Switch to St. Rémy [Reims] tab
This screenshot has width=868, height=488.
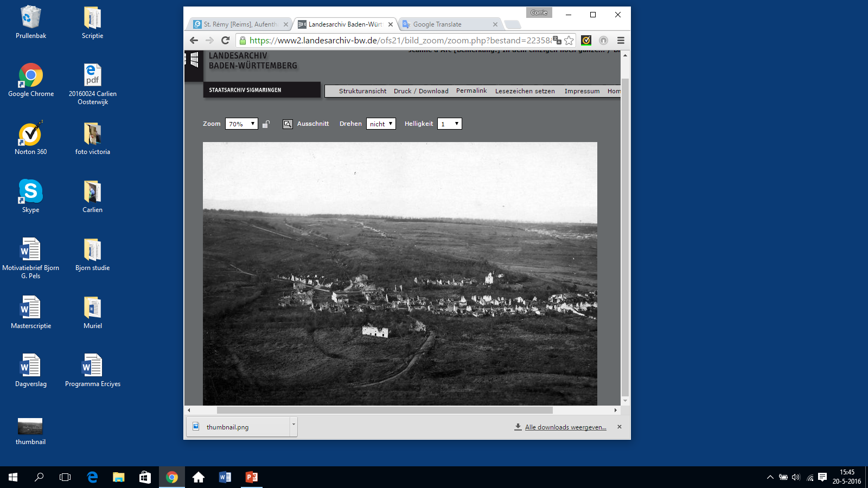click(240, 24)
